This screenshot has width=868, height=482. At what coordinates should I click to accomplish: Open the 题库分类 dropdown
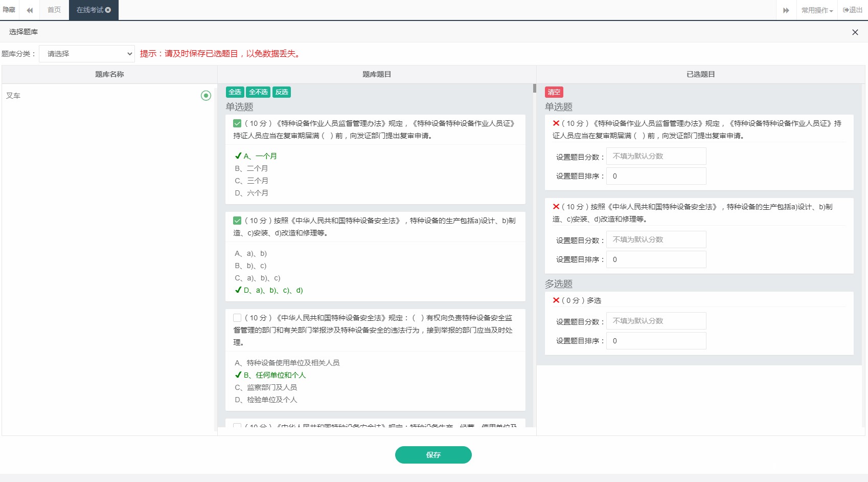point(87,54)
